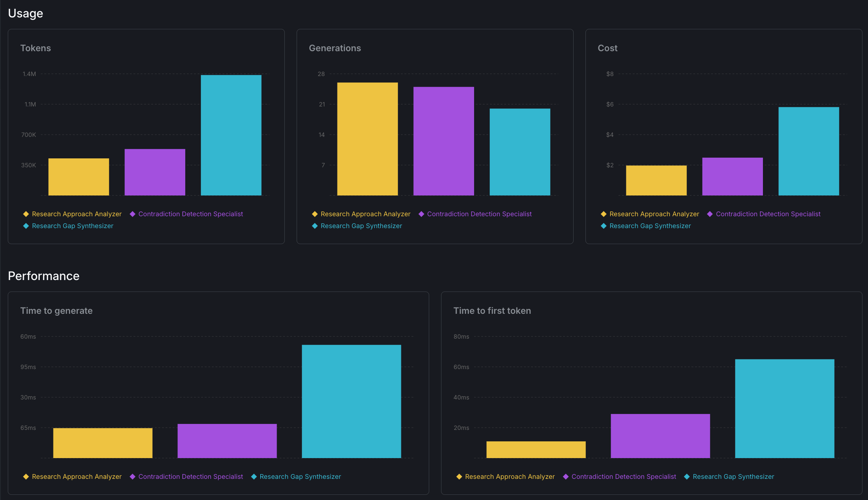Click the purple diamond in Cost legend
Image resolution: width=868 pixels, height=500 pixels.
(710, 214)
